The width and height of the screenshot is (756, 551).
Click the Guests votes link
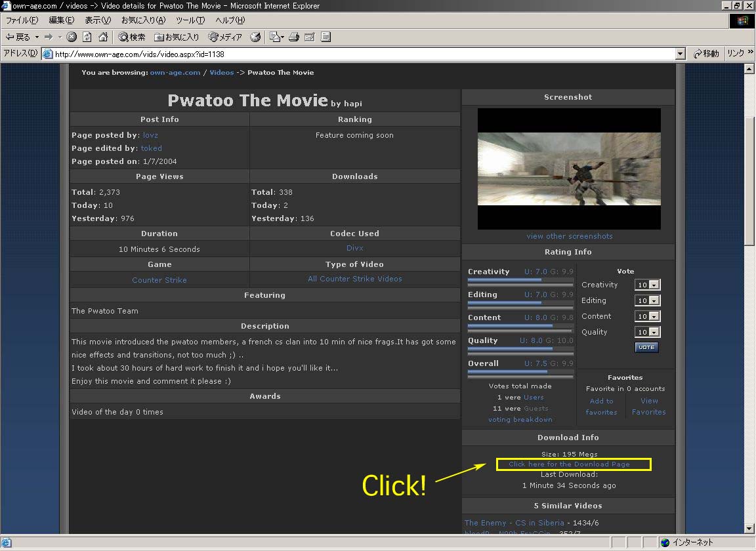click(536, 408)
